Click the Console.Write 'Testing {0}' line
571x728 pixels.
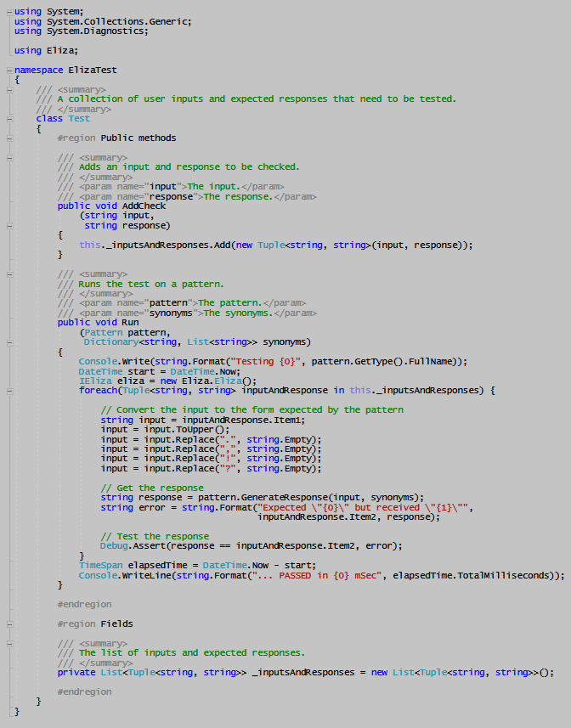pyautogui.click(x=273, y=361)
